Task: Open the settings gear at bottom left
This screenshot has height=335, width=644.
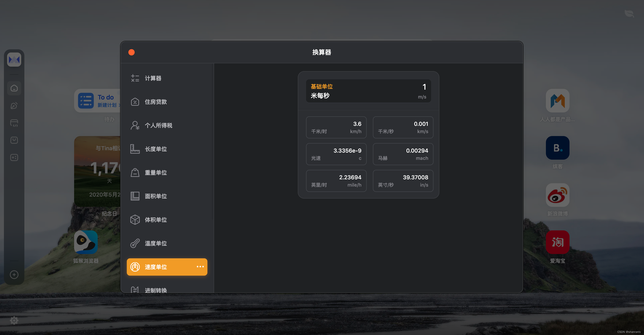Action: 14,320
